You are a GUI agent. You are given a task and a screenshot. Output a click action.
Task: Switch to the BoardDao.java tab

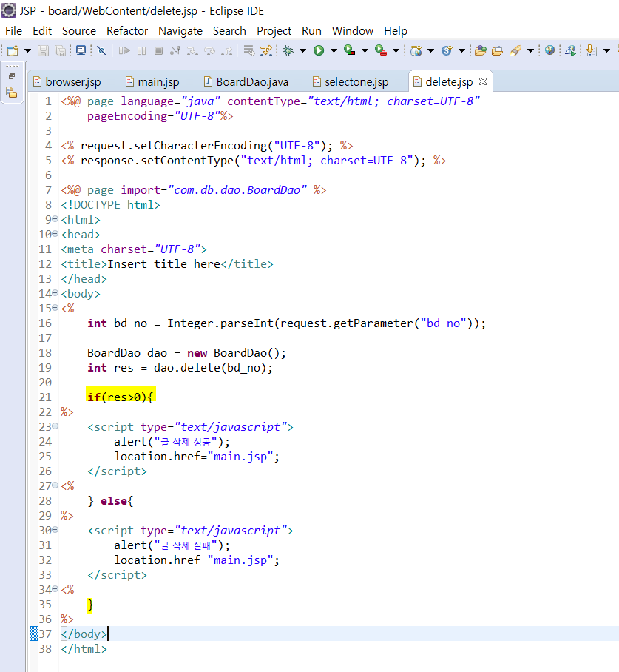pos(246,82)
